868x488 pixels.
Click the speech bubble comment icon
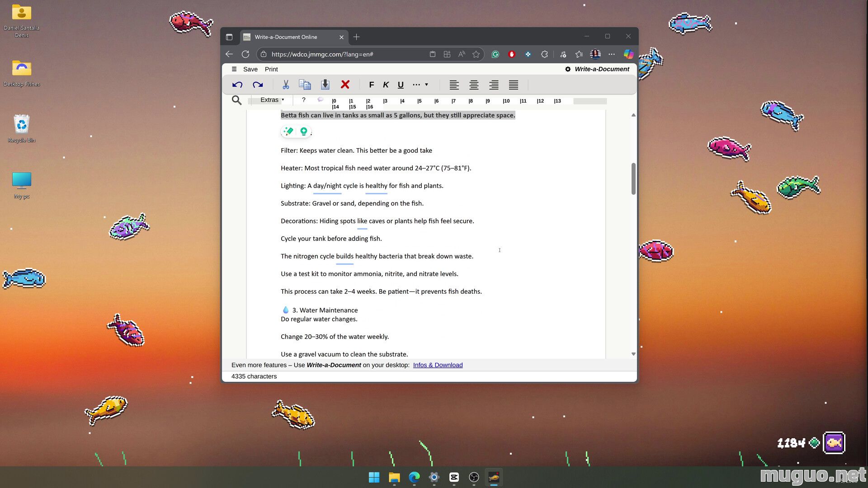click(x=320, y=99)
